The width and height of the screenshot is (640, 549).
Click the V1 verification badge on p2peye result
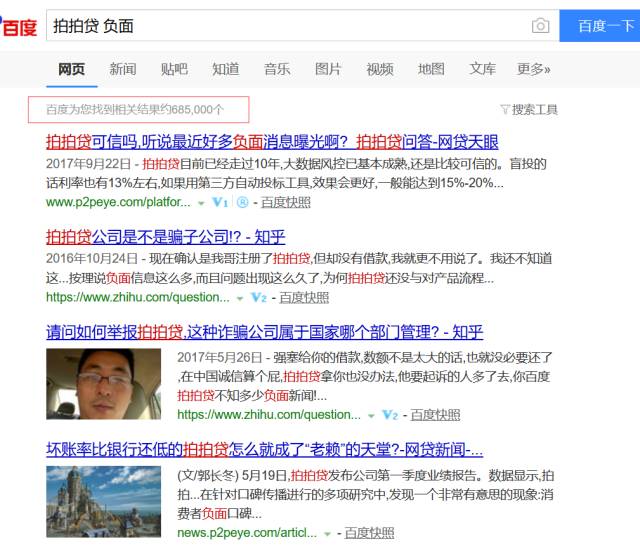tap(220, 202)
